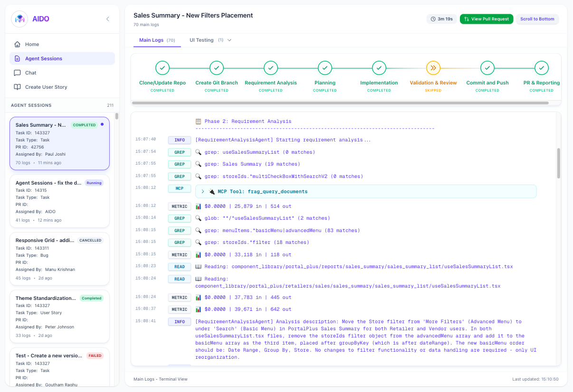This screenshot has height=392, width=573.
Task: Click the horizontal scrollbar under the pipeline steps
Action: (340, 103)
